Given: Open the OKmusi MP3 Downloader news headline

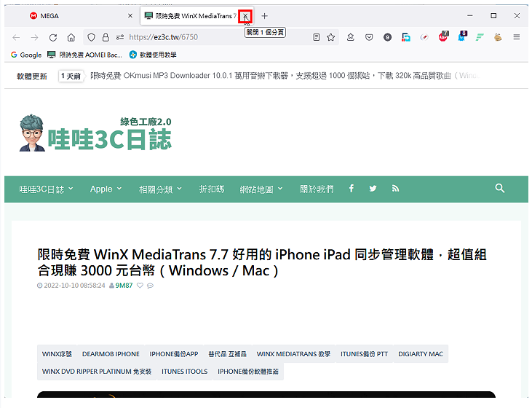Looking at the screenshot, I should coord(285,76).
